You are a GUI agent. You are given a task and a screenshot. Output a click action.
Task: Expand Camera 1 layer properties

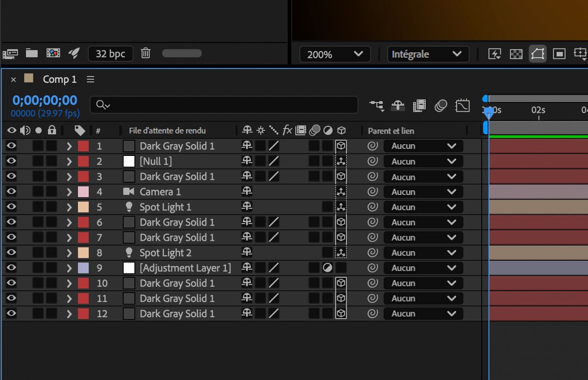pos(69,192)
